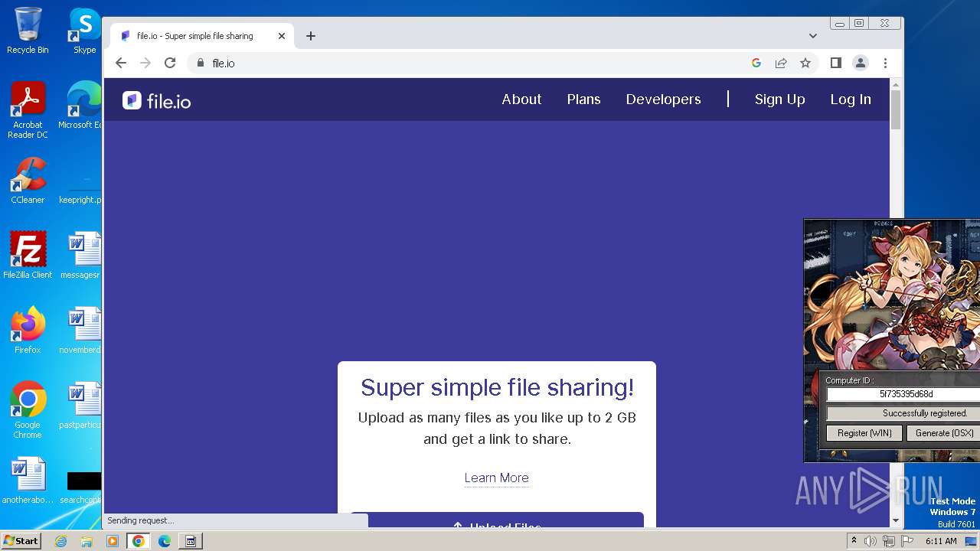This screenshot has height=551, width=980.
Task: Select the file.io browser tab
Action: [x=201, y=36]
